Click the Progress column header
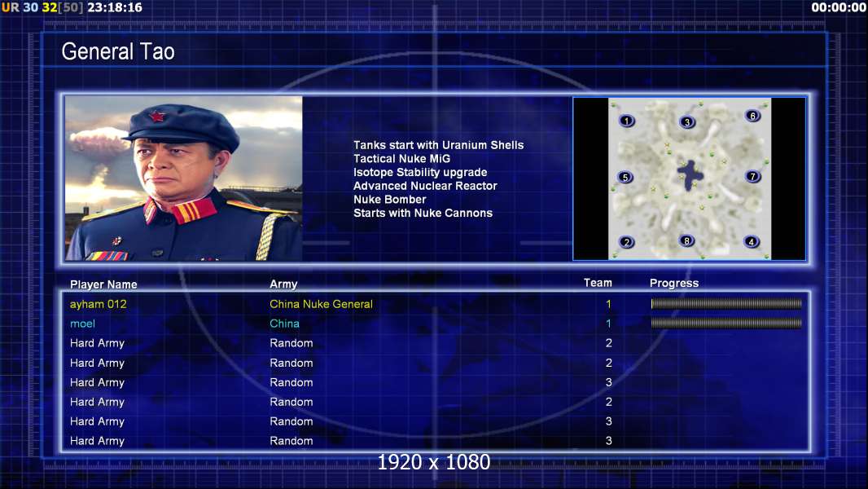Screen dimensions: 868x489 tap(674, 284)
